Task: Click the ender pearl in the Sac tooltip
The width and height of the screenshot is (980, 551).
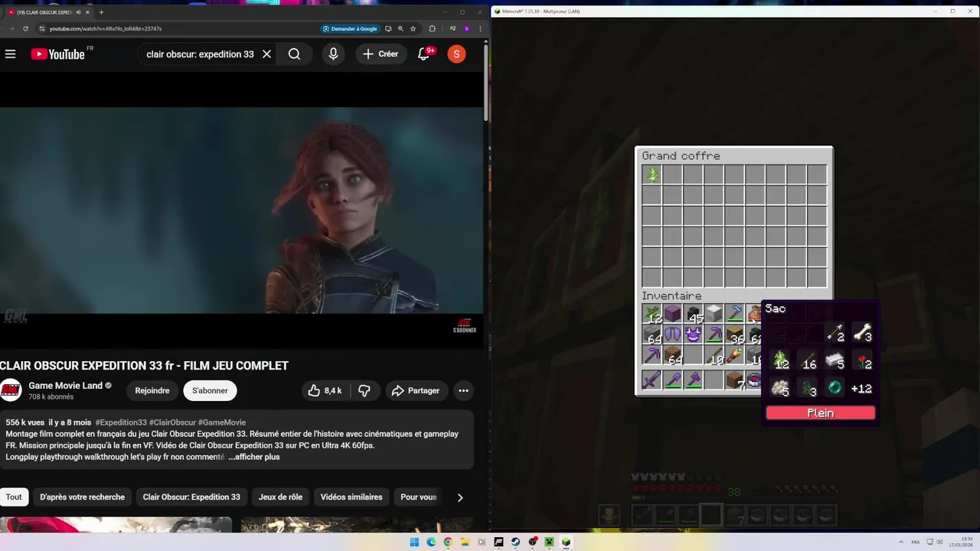Action: pos(835,388)
